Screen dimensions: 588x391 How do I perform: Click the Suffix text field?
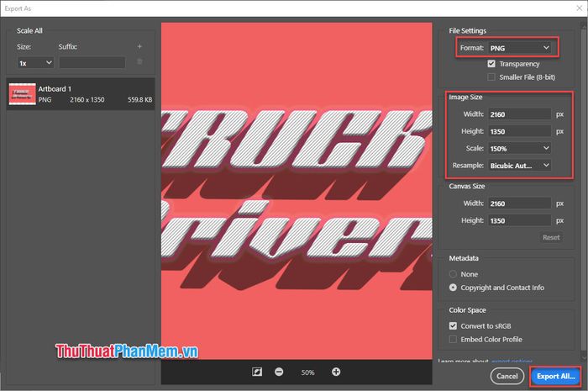click(92, 62)
